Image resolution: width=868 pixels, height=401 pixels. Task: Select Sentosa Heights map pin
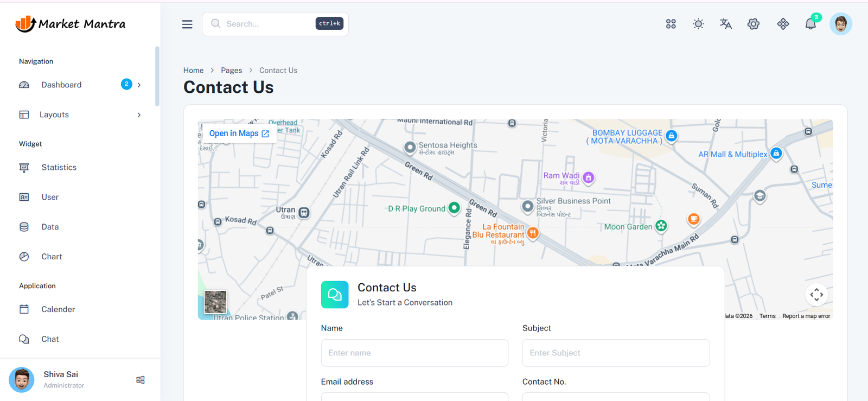coord(410,147)
